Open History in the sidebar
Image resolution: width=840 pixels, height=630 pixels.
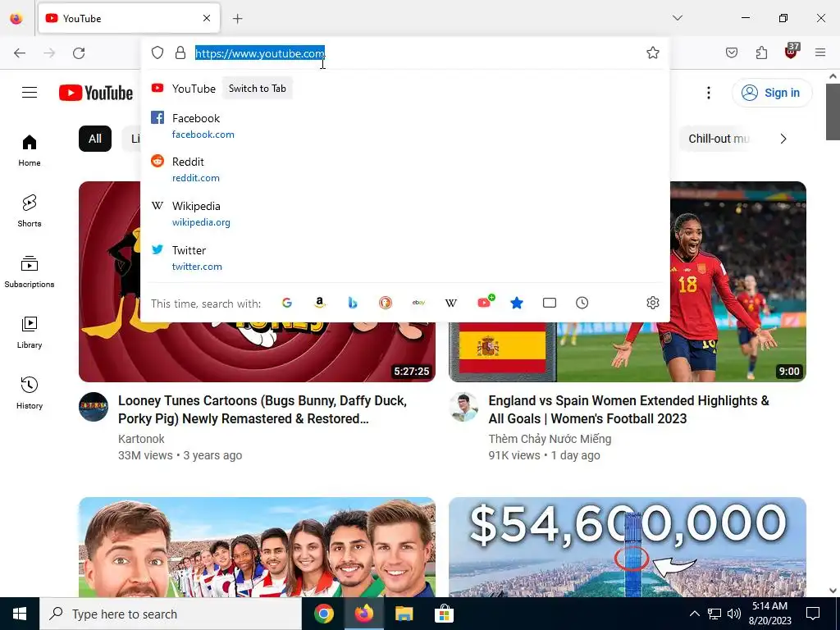coord(30,393)
